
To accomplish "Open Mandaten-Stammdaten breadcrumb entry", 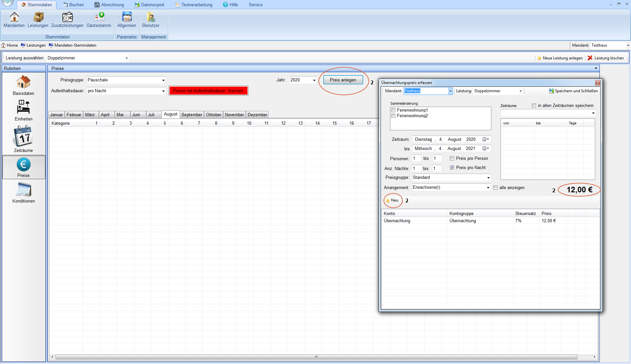I will (x=72, y=45).
